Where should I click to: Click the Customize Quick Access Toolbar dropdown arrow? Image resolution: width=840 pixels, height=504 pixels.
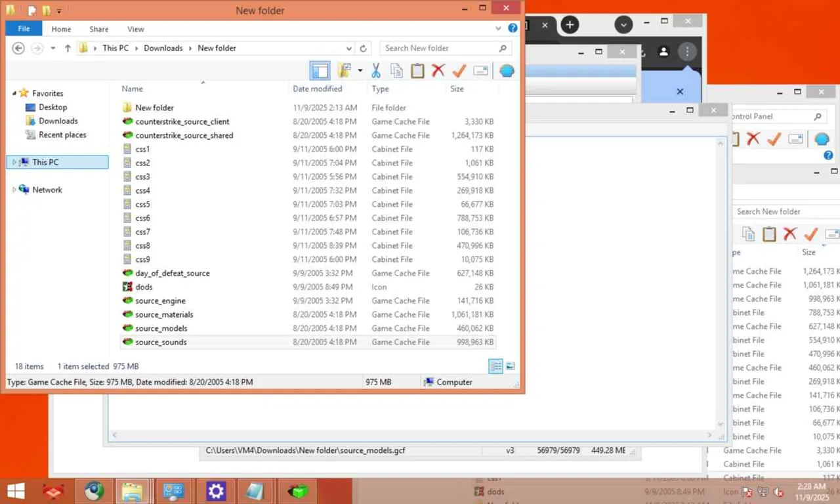pyautogui.click(x=59, y=11)
